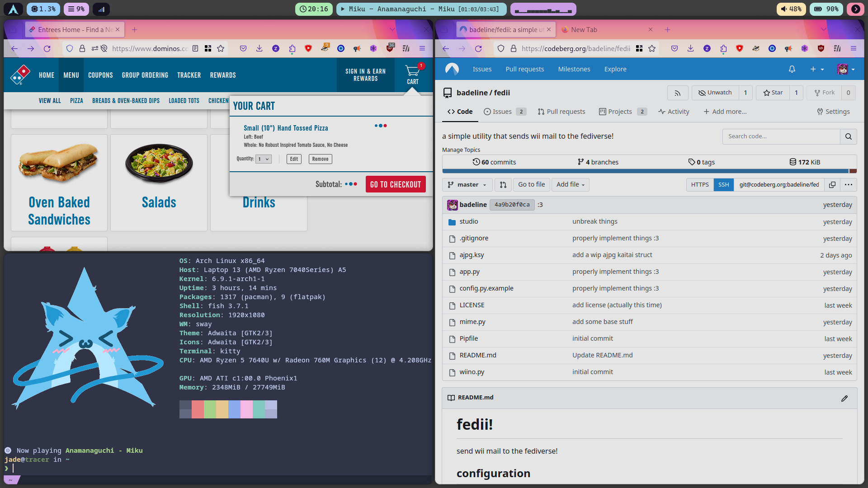Open the app.py file link
This screenshot has width=868, height=488.
coord(469,272)
